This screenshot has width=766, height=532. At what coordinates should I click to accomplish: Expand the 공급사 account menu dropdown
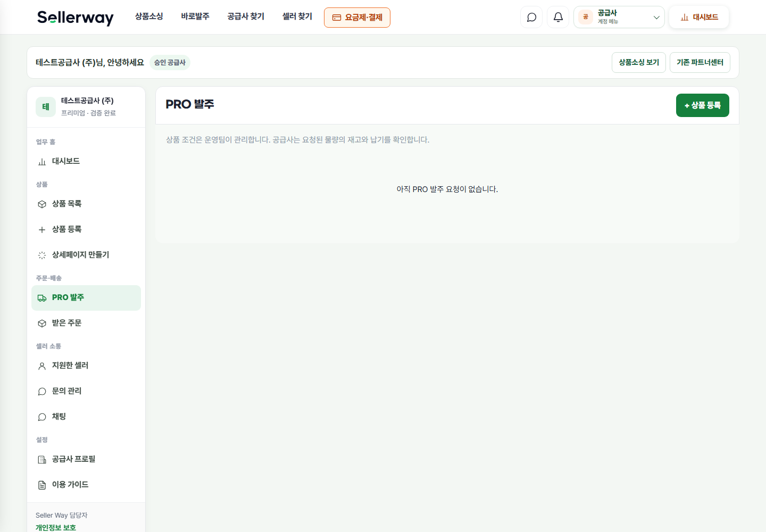click(619, 17)
